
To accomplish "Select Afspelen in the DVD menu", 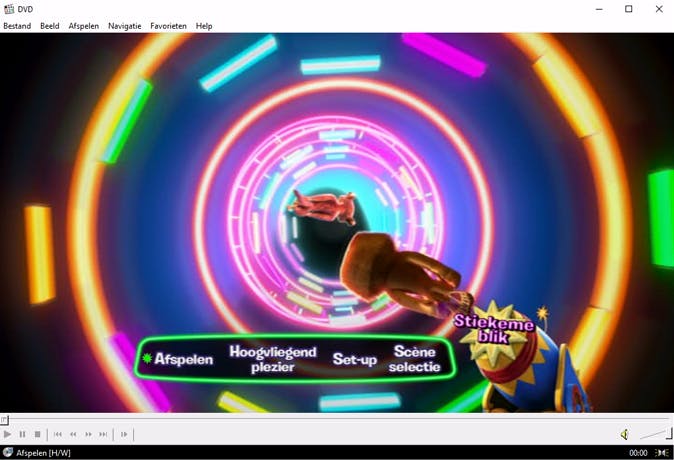I will tap(184, 359).
